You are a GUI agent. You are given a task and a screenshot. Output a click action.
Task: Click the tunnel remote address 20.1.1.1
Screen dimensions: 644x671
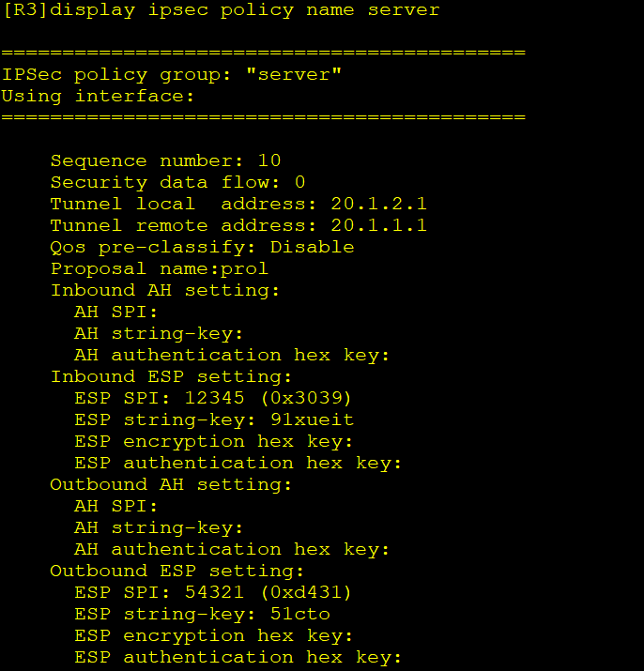(x=378, y=225)
